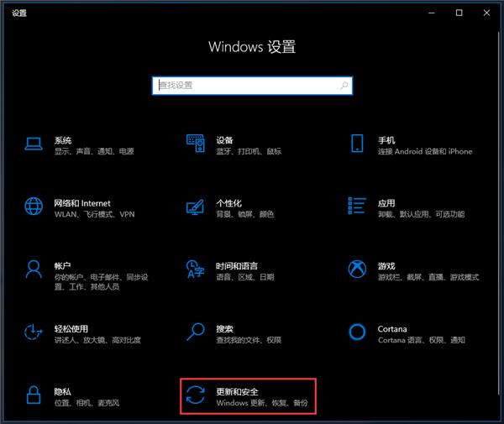Open the 帐户 person icon
This screenshot has height=424, width=504.
click(34, 270)
